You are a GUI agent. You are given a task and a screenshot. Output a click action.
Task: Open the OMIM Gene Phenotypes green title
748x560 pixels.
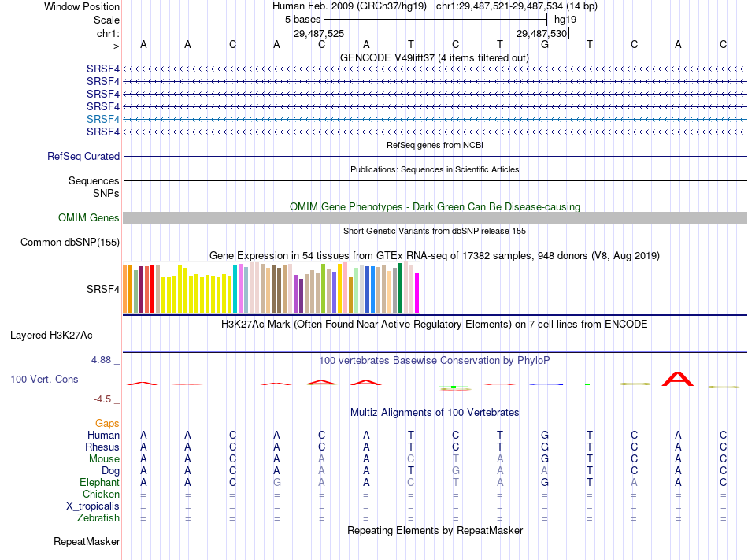435,206
